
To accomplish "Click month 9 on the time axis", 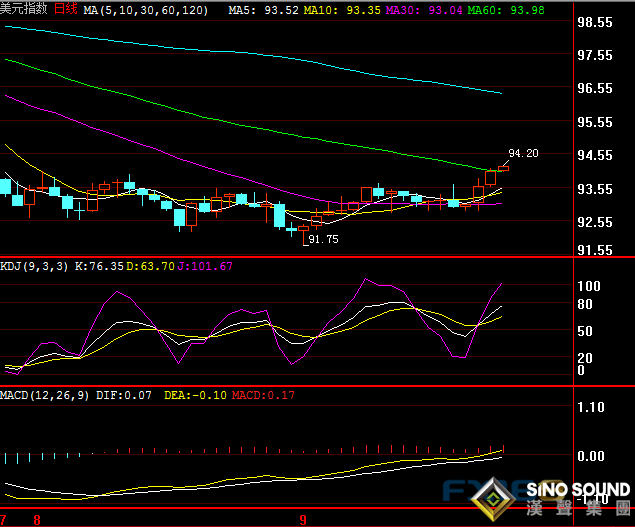I will pos(303,520).
